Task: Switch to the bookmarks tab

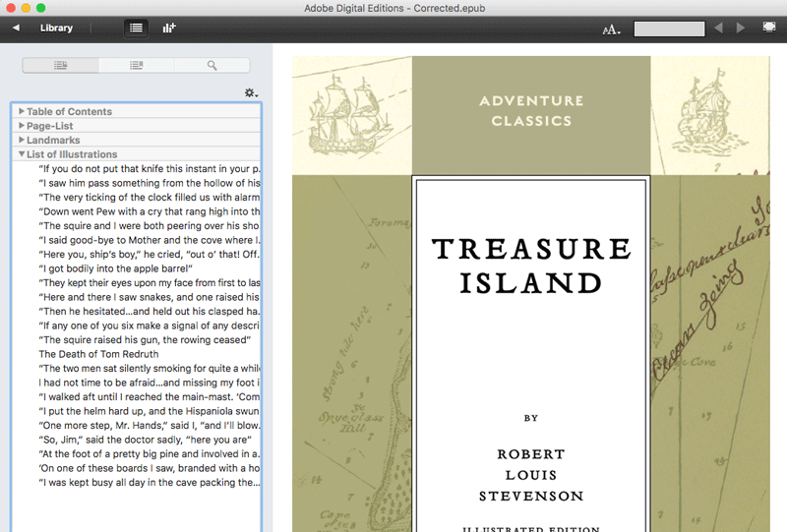Action: pos(136,65)
